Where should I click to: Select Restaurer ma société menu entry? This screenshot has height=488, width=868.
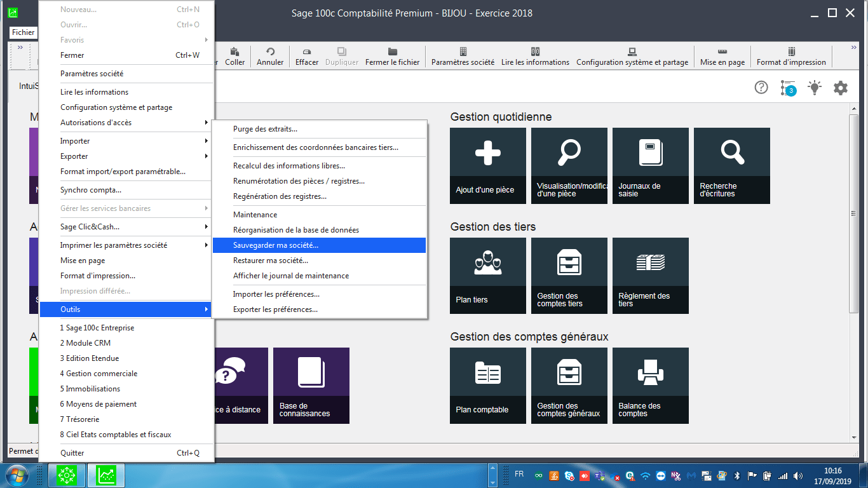(319, 261)
